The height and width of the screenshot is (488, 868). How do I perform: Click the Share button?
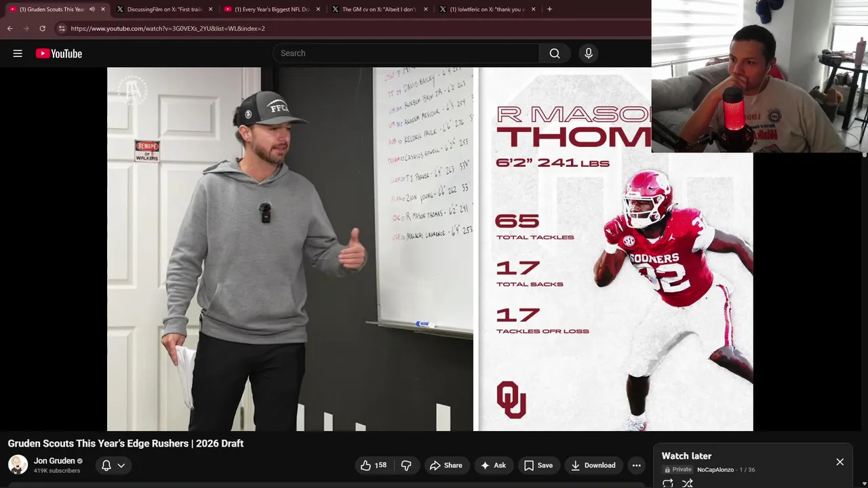click(446, 466)
